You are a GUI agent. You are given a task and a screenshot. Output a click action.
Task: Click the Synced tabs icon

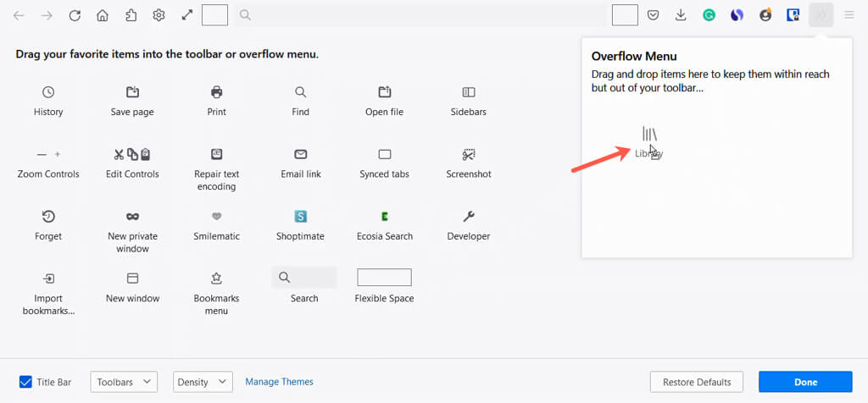coord(384,155)
